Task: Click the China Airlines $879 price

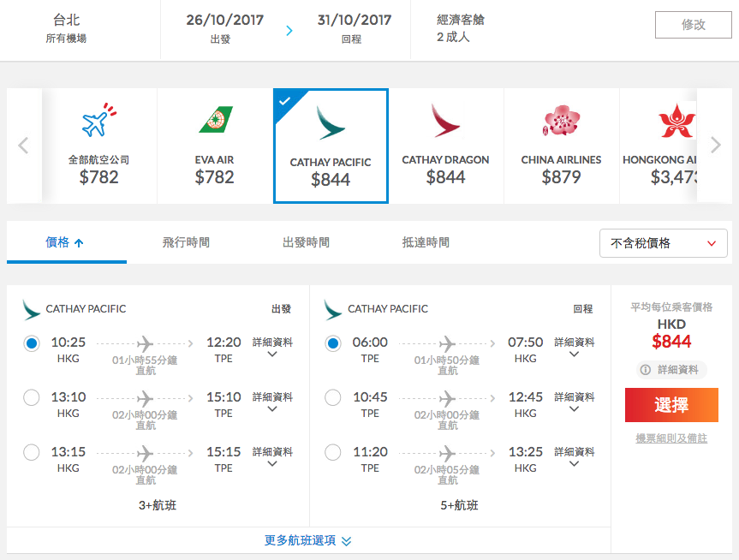Action: tap(561, 177)
